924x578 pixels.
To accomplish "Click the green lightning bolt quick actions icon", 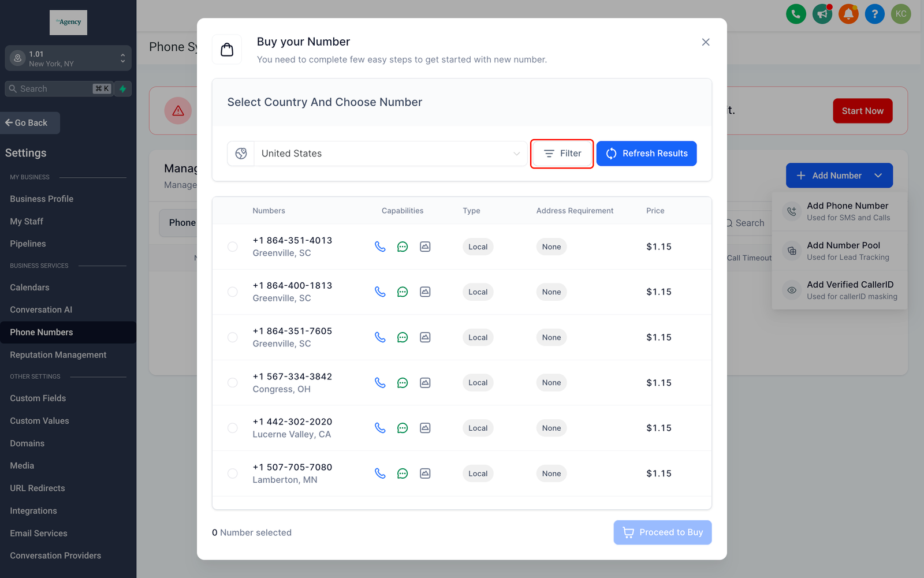I will (123, 89).
